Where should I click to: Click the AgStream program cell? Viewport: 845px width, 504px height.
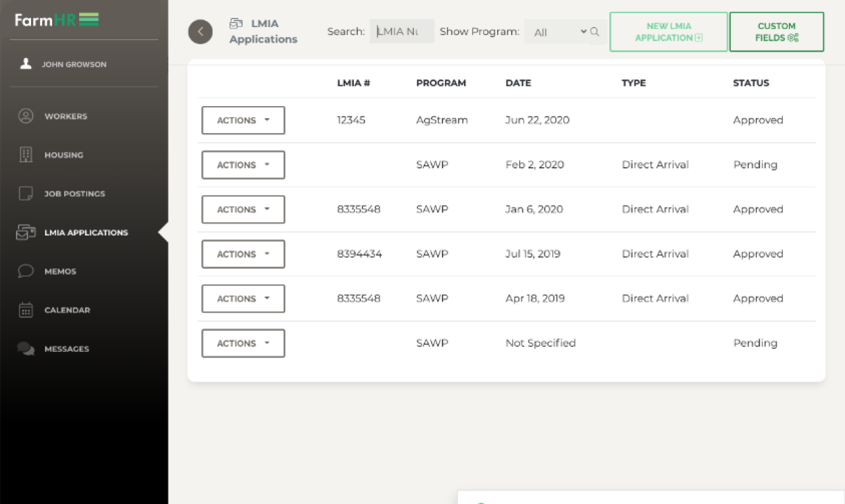coord(442,120)
